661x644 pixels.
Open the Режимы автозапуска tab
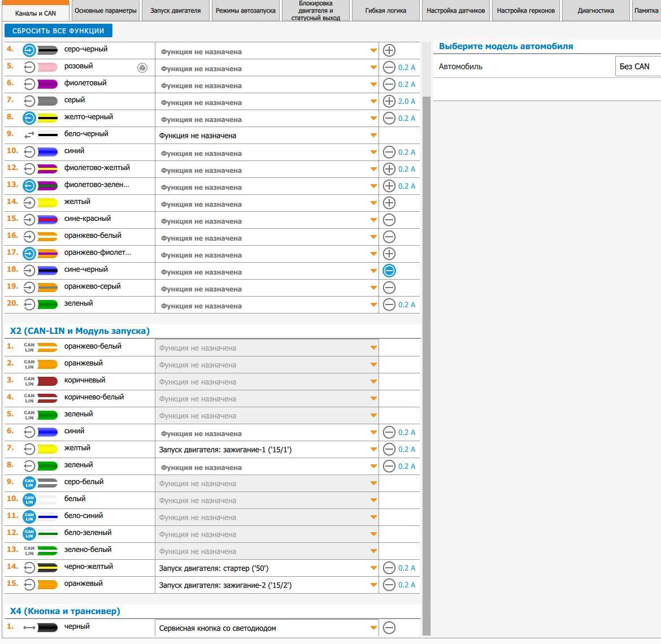[x=245, y=11]
